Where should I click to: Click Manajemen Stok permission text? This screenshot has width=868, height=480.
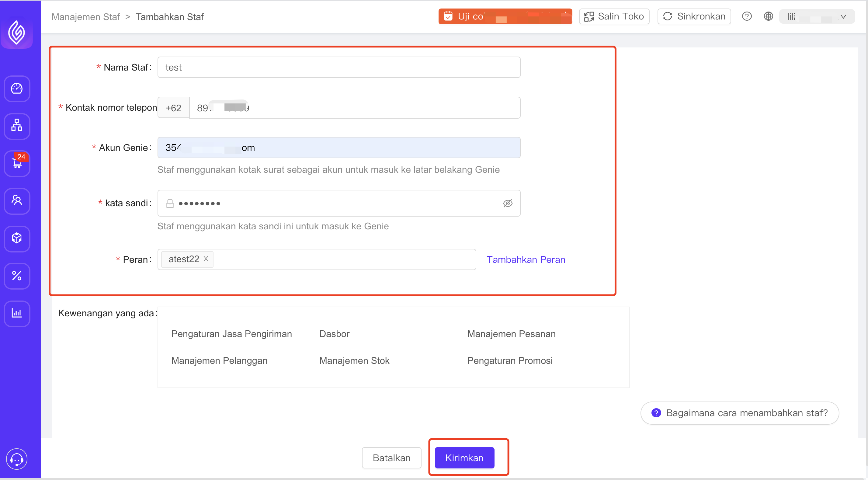coord(354,360)
